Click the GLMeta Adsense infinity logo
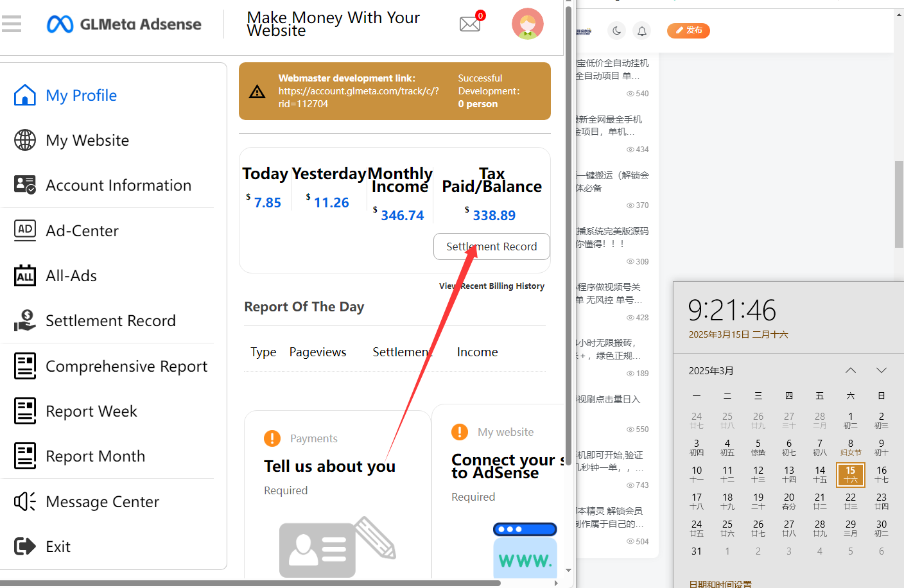 point(60,24)
